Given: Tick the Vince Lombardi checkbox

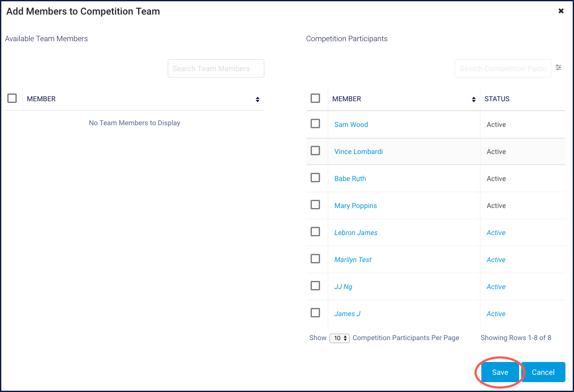Looking at the screenshot, I should coord(315,151).
